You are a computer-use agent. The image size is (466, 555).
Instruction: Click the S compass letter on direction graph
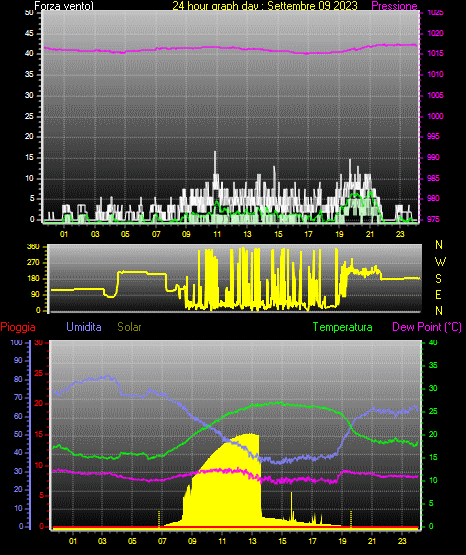pos(438,279)
